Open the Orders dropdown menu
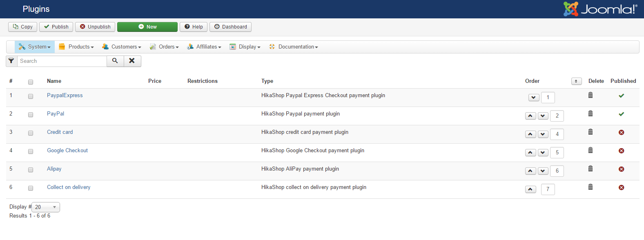The height and width of the screenshot is (240, 644). coord(165,47)
